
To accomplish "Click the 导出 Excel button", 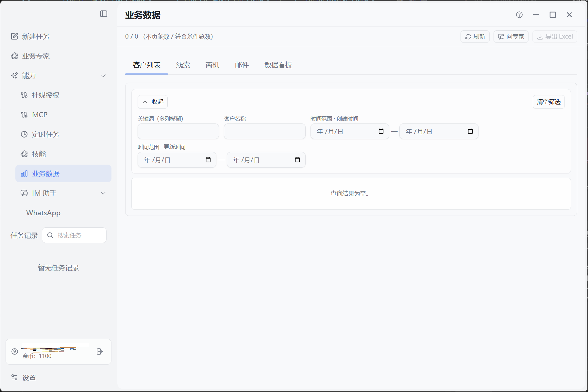I will click(x=555, y=37).
